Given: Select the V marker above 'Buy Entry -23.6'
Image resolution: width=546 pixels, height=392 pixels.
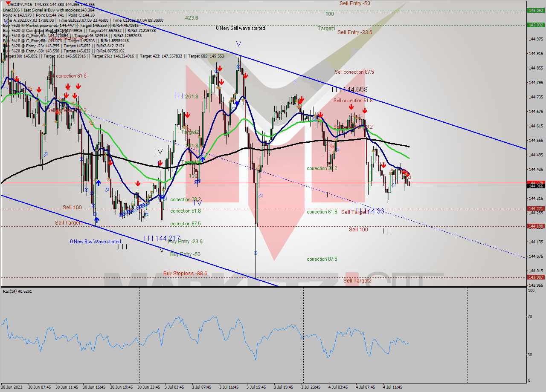Looking at the screenshot, I should tap(161, 250).
